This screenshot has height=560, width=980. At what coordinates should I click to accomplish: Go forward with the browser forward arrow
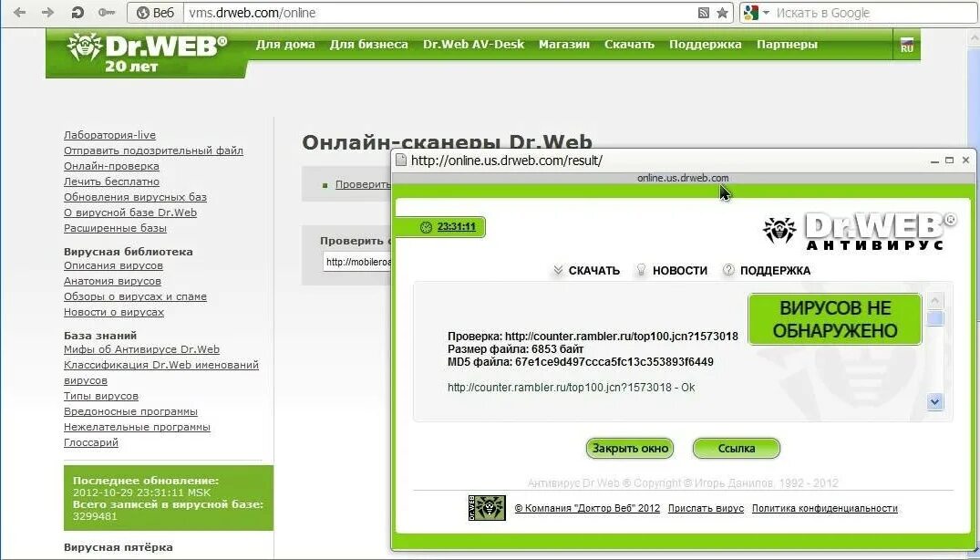point(48,13)
